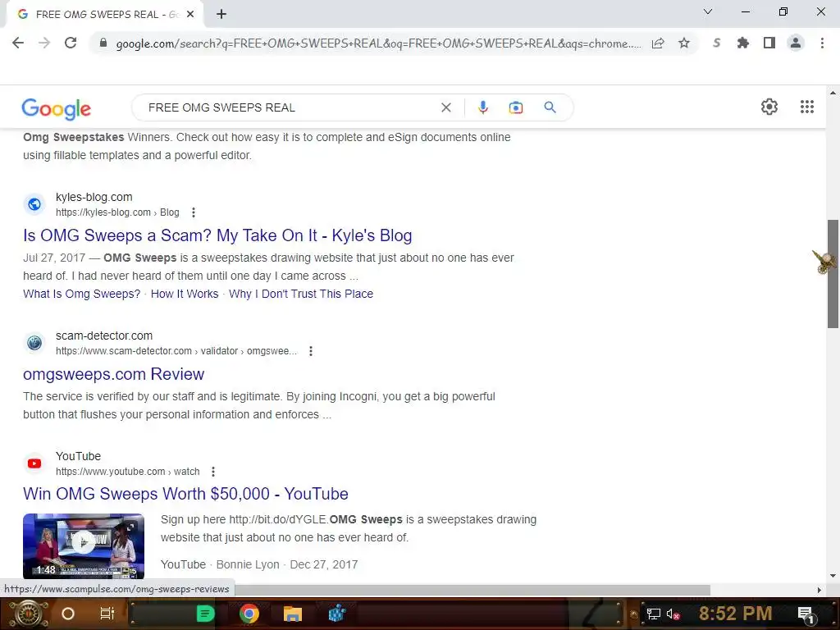Click the padlock site info icon
Image resolution: width=840 pixels, height=630 pixels.
tap(103, 43)
